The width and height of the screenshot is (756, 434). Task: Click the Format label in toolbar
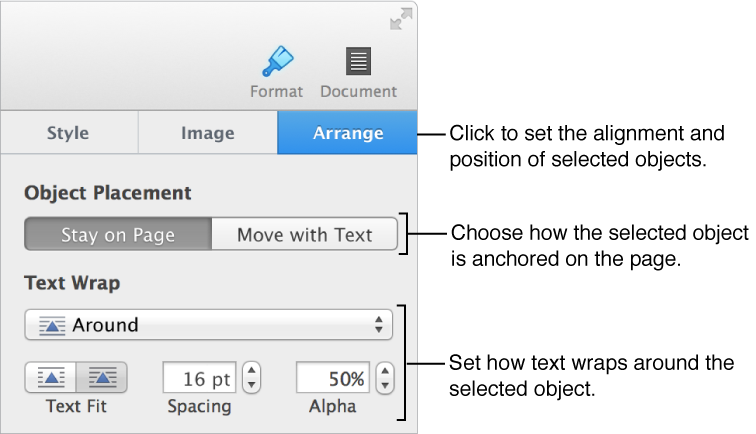point(276,91)
